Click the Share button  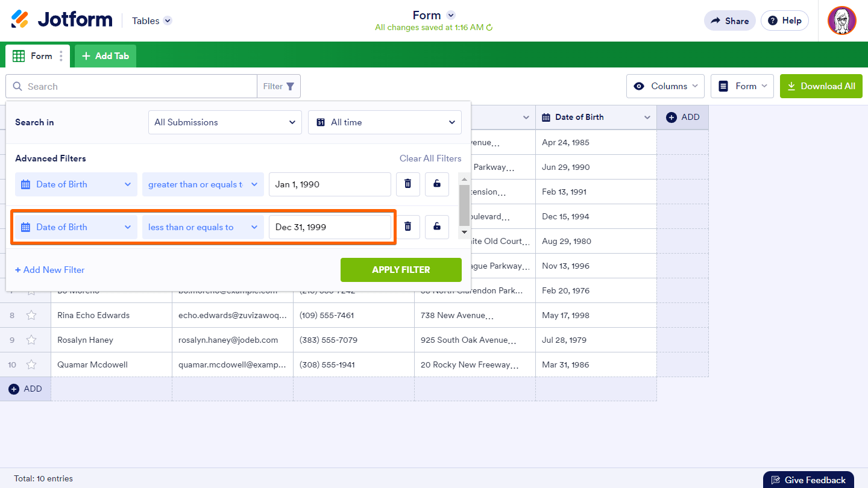coord(729,20)
